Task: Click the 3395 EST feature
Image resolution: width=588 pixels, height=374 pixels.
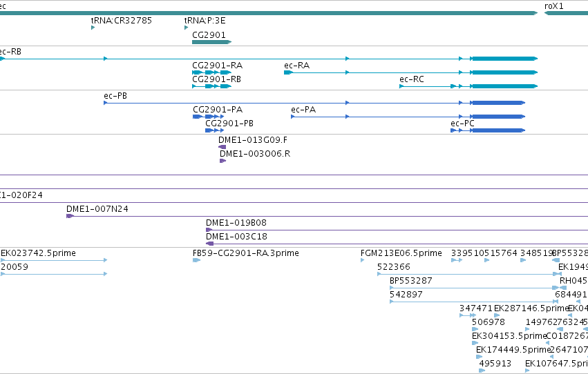Action: [457, 260]
